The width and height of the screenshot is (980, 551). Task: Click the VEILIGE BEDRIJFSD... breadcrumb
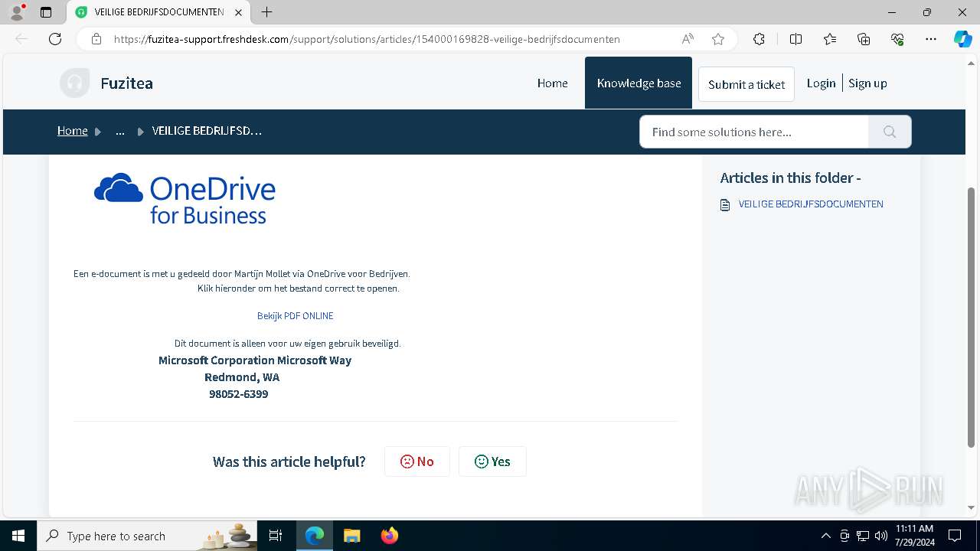click(x=207, y=131)
